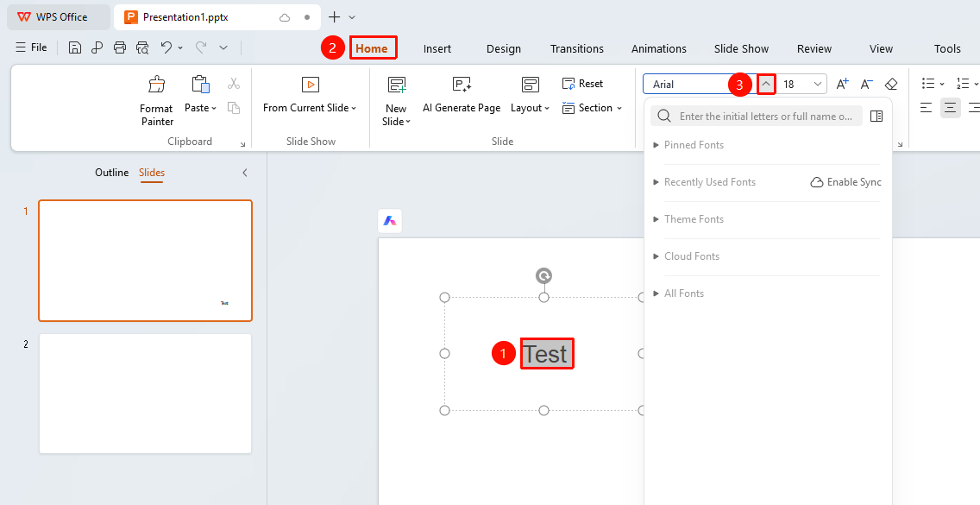Click the Cut scissors icon
980x505 pixels.
(x=234, y=83)
